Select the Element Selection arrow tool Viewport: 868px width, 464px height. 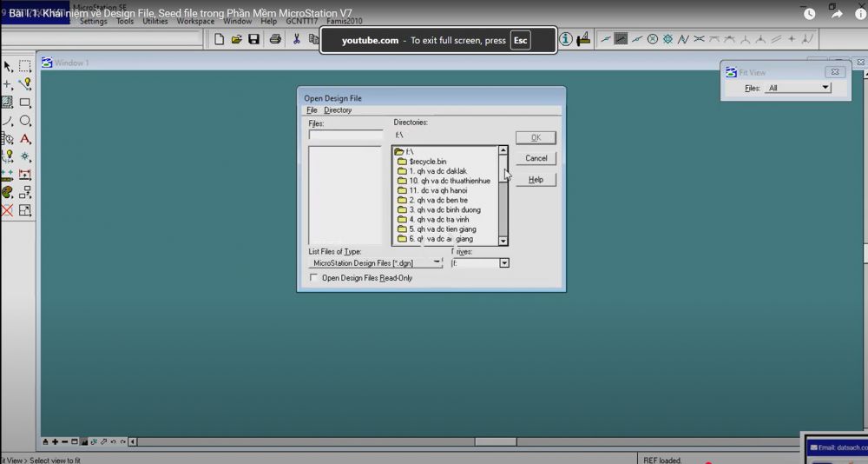[x=8, y=67]
